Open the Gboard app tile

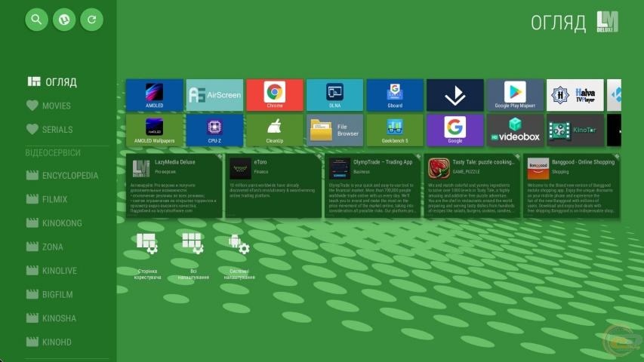[395, 95]
